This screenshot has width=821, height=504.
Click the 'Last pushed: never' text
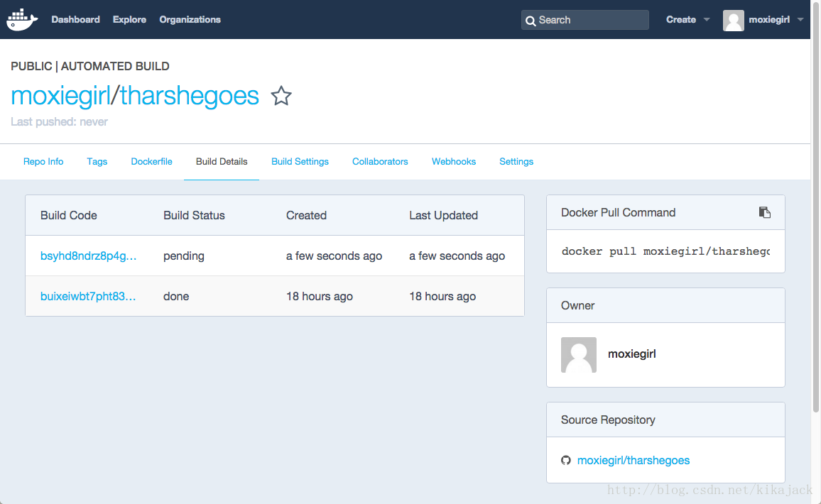pyautogui.click(x=59, y=122)
